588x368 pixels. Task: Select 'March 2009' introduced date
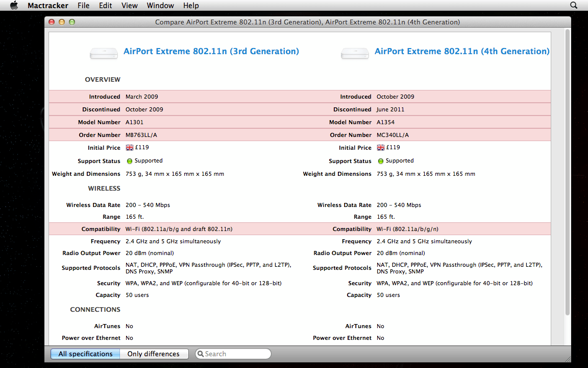(142, 97)
